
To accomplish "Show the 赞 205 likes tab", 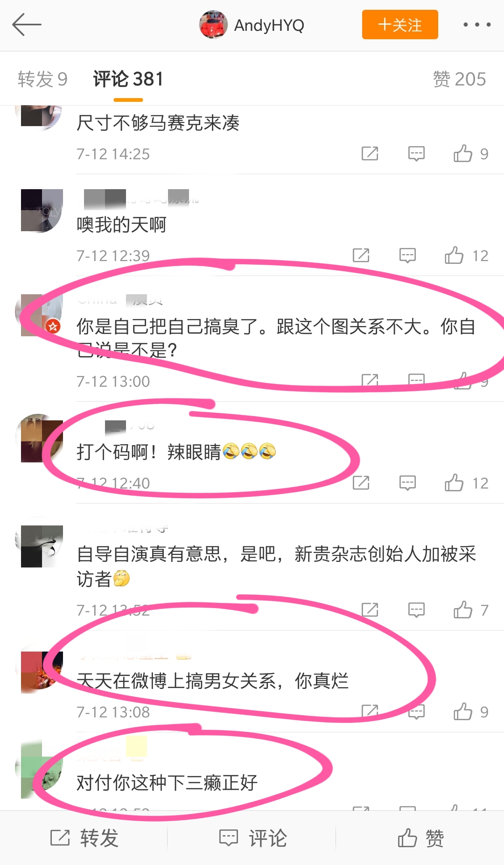I will 460,79.
